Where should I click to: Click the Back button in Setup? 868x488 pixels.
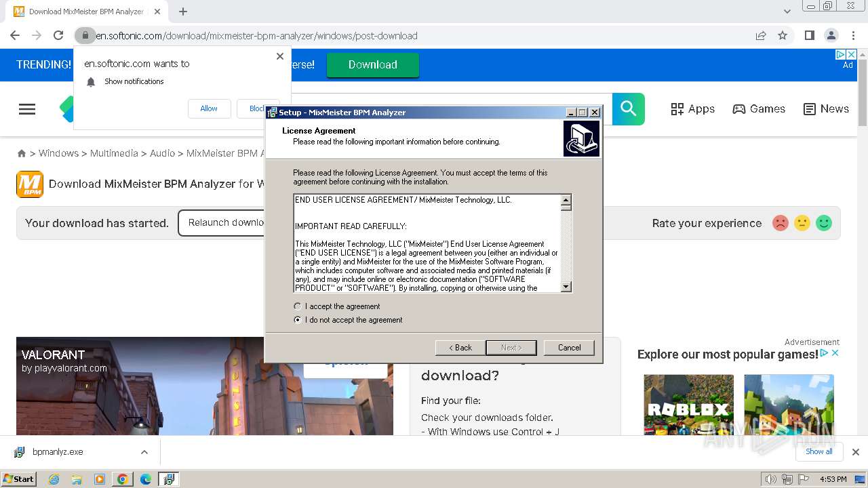(460, 348)
